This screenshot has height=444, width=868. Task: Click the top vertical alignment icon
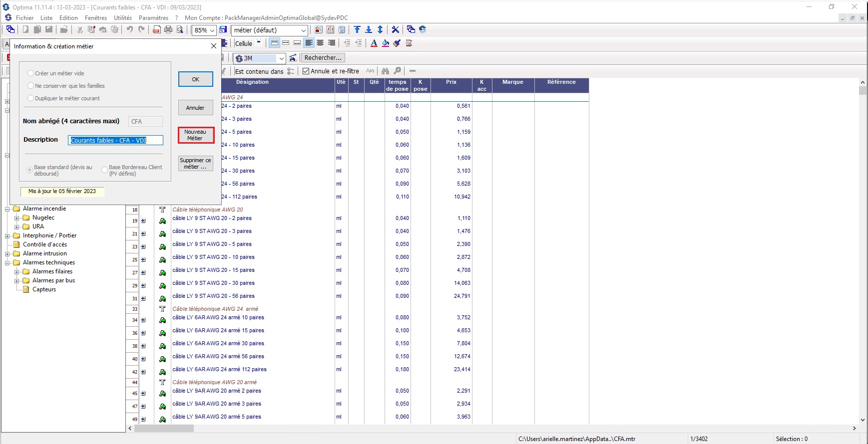pos(275,43)
